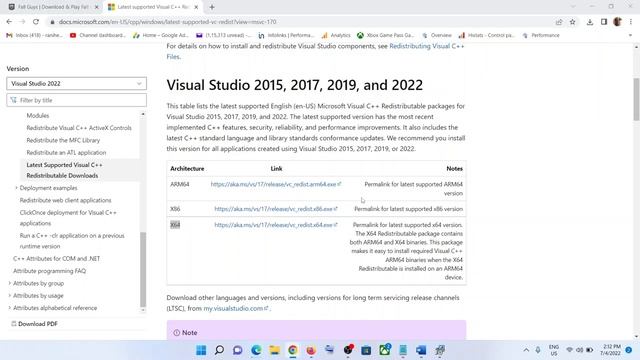Image resolution: width=640 pixels, height=360 pixels.
Task: Open the Xbox Game Pass bookmark
Action: 385,36
